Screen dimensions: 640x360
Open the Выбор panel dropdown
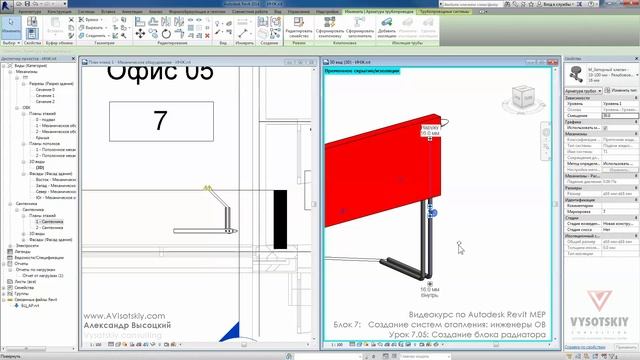(x=11, y=42)
